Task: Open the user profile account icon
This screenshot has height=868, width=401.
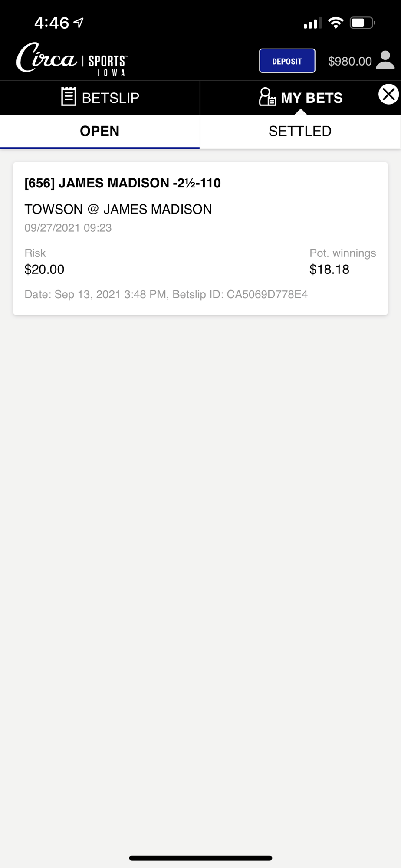Action: (385, 60)
